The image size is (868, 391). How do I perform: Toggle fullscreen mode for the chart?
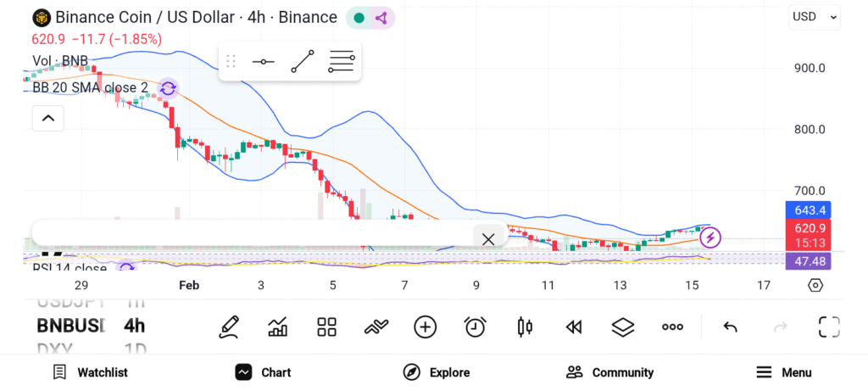point(829,327)
